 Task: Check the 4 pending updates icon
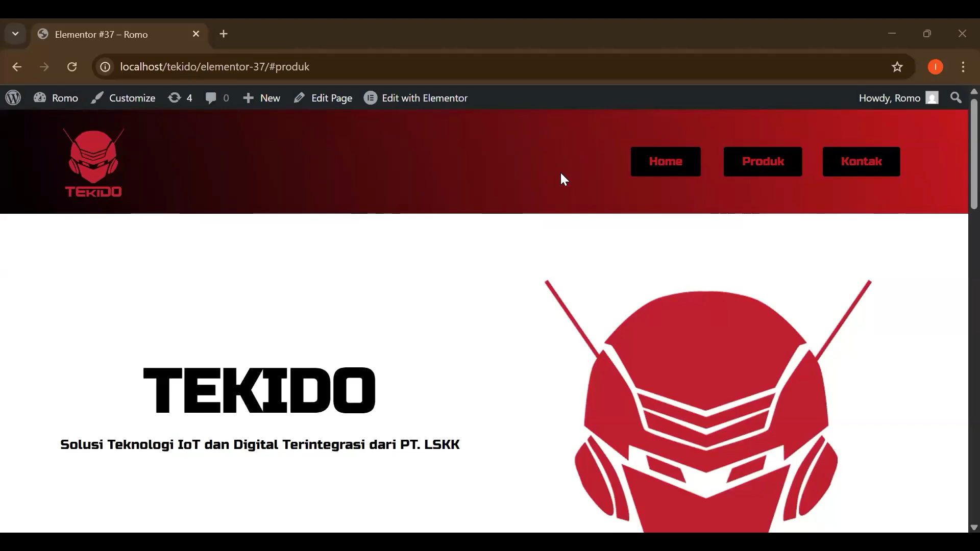[x=175, y=97]
